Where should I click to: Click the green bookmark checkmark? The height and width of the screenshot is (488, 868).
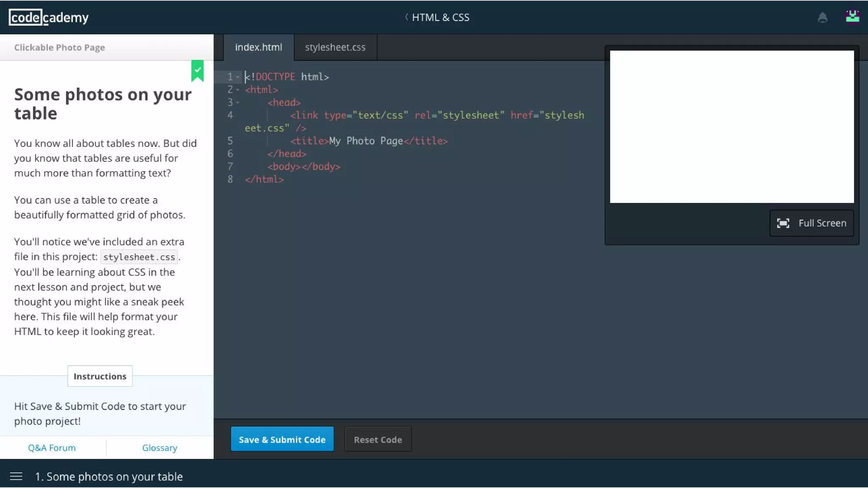[x=198, y=70]
